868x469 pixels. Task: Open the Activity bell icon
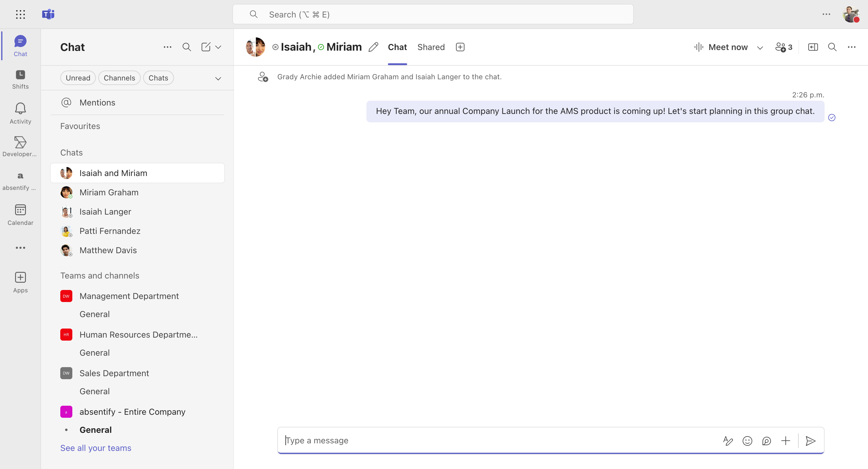[20, 109]
